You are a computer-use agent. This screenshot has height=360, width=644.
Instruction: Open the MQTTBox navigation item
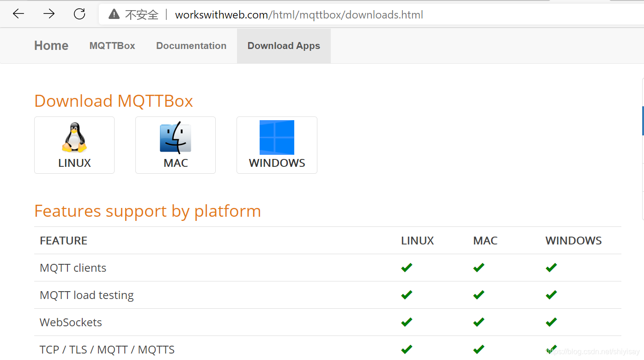tap(112, 46)
